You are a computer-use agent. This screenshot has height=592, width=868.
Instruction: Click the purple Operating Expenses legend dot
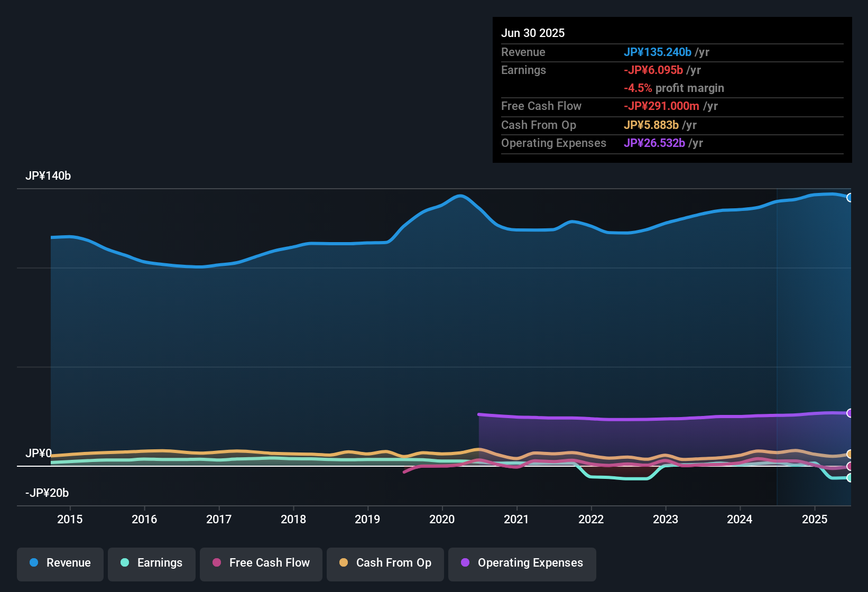(465, 562)
